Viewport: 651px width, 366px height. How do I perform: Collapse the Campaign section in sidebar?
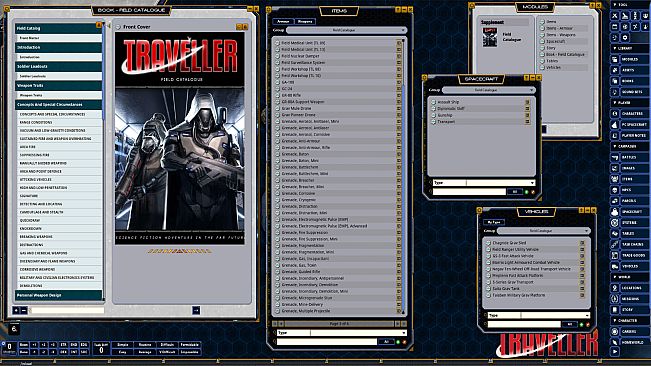click(629, 146)
